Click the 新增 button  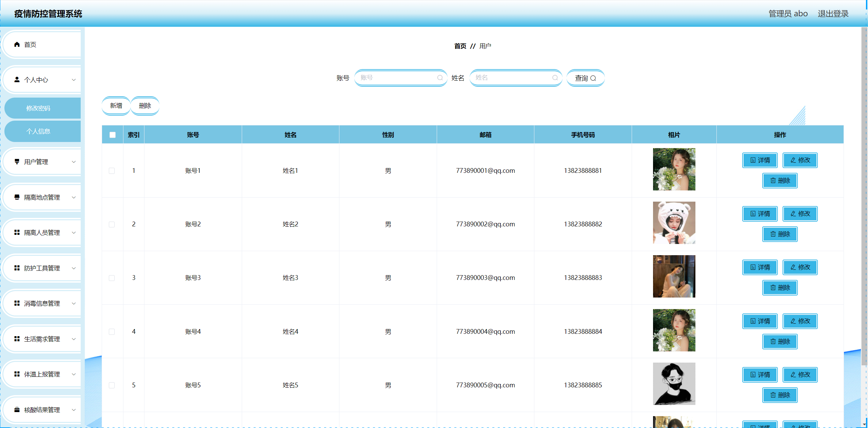[x=116, y=105]
